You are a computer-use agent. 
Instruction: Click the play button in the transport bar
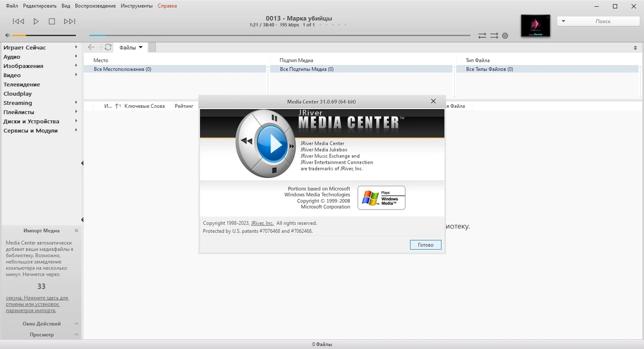pos(36,21)
